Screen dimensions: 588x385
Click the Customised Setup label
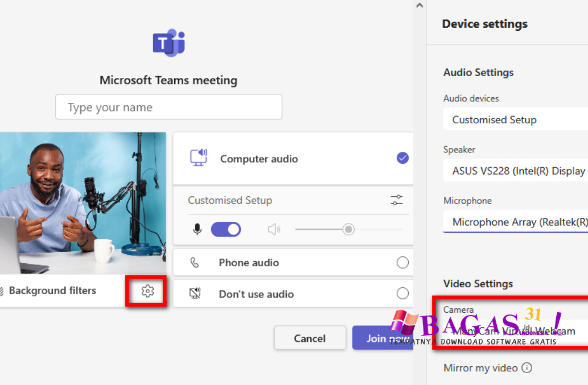click(x=230, y=200)
